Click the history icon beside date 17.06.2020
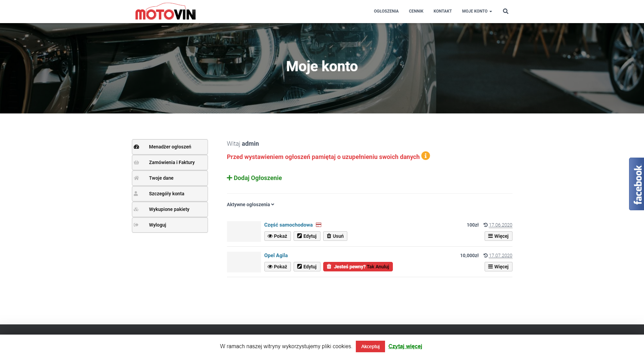The image size is (644, 357). coord(485,225)
